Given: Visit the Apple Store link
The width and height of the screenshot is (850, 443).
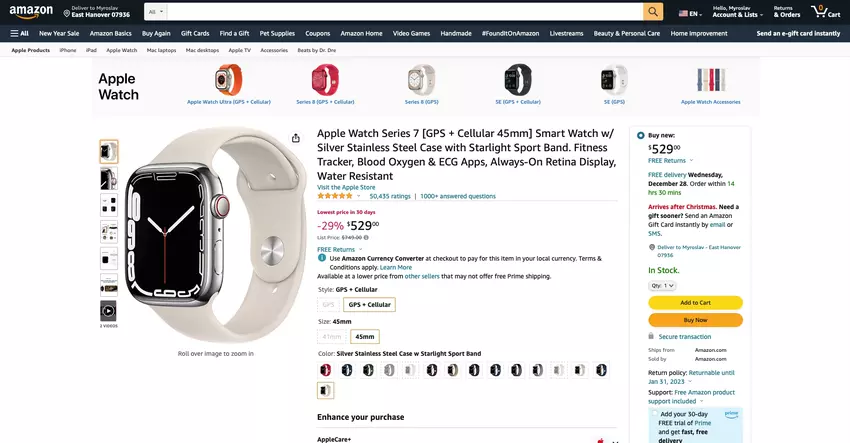Looking at the screenshot, I should (346, 187).
